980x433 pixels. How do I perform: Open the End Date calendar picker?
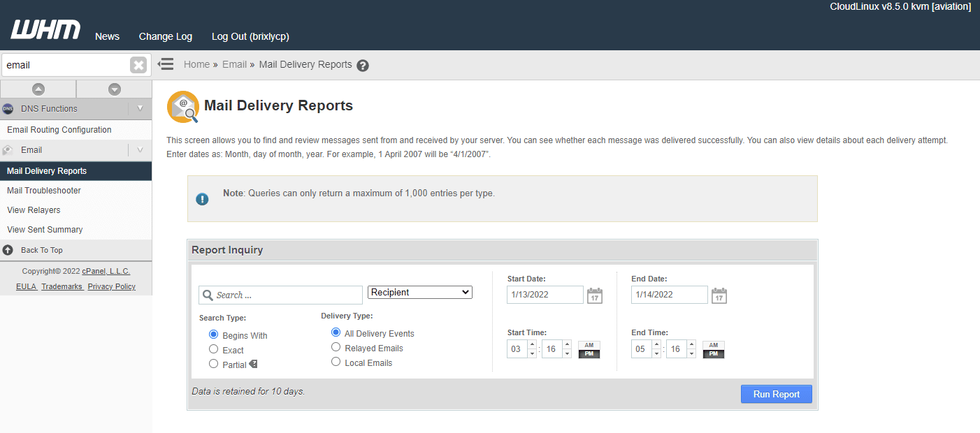click(x=719, y=295)
